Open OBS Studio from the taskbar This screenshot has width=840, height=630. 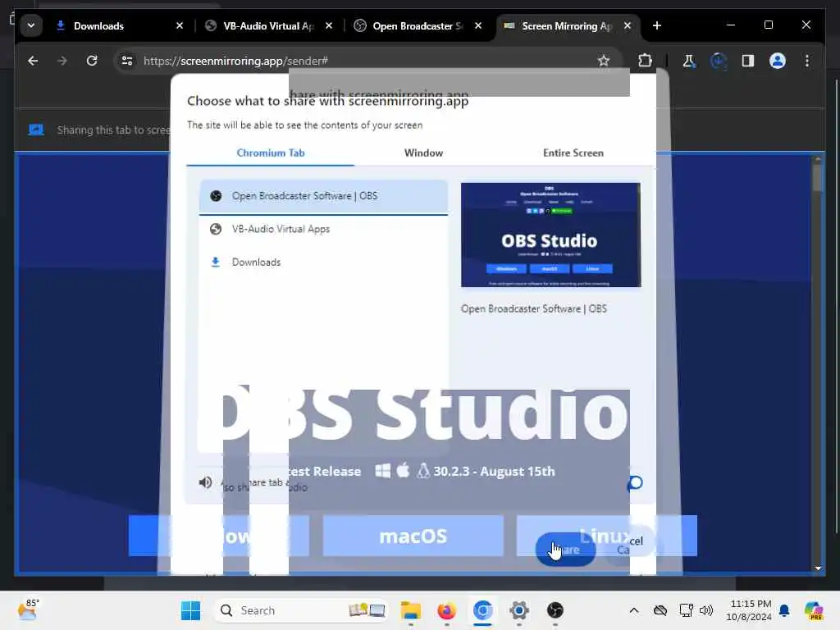pyautogui.click(x=555, y=610)
